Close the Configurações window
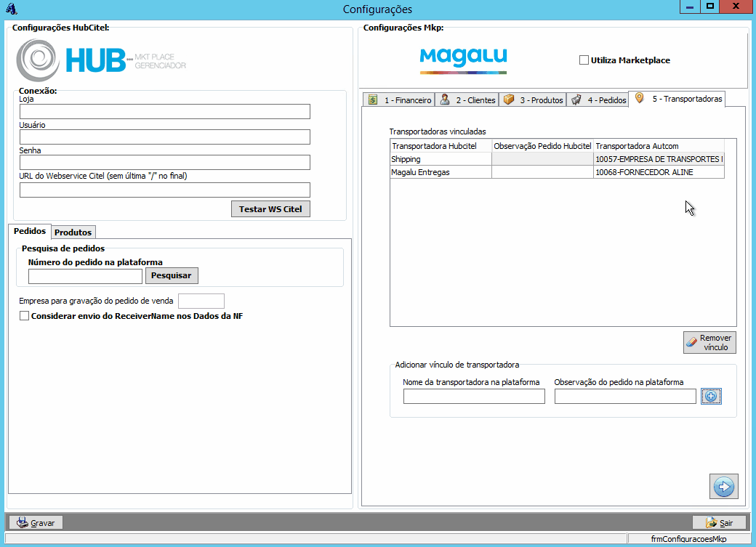Viewport: 756px width, 547px height. click(736, 7)
